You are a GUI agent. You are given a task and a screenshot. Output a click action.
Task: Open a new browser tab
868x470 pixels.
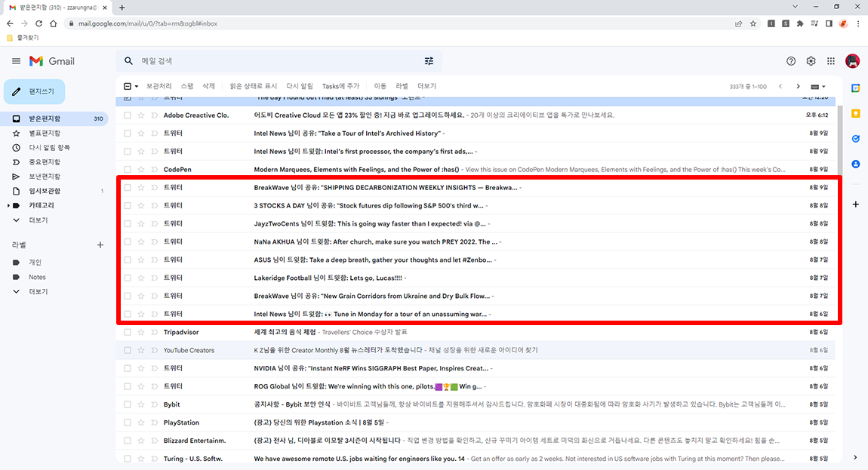pos(122,8)
